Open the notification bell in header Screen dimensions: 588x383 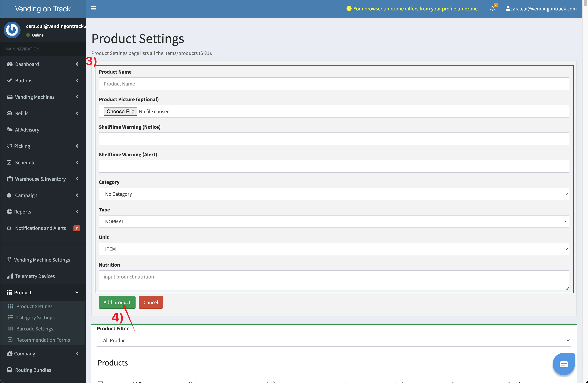coord(492,9)
